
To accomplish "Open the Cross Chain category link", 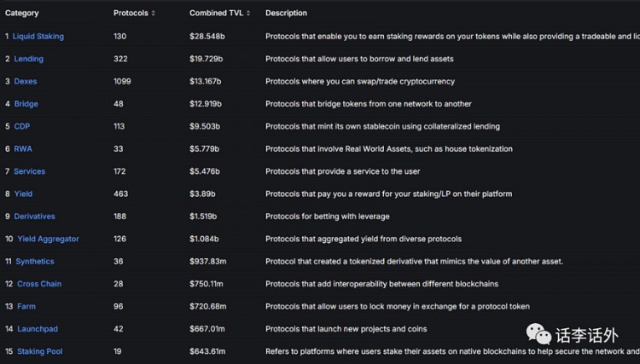I will click(39, 284).
